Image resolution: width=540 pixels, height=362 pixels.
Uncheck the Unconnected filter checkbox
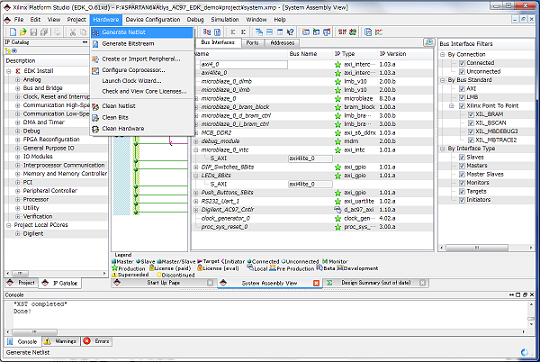tap(462, 71)
